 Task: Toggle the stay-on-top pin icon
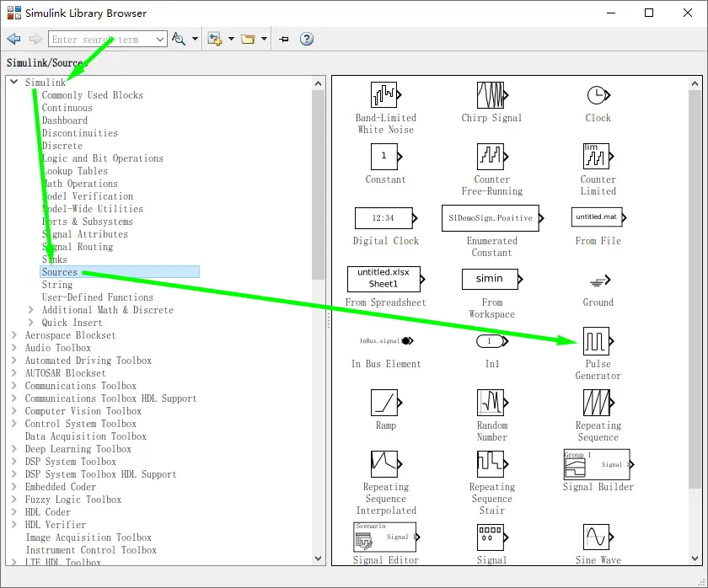point(283,40)
